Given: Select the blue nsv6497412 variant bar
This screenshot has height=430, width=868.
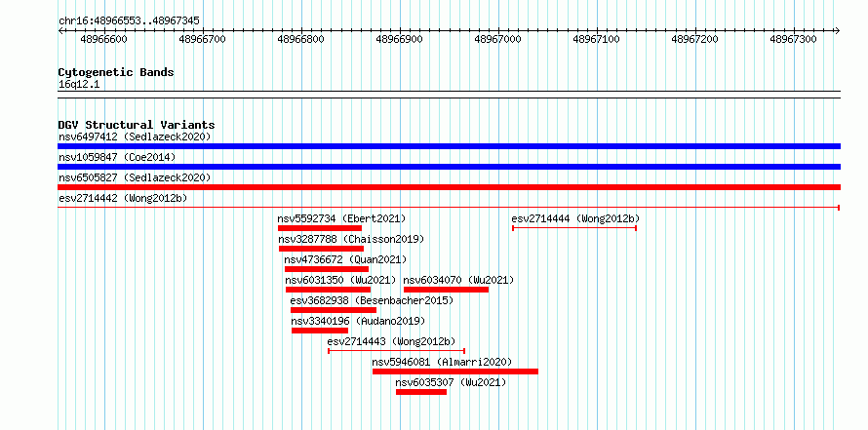Looking at the screenshot, I should coord(449,146).
